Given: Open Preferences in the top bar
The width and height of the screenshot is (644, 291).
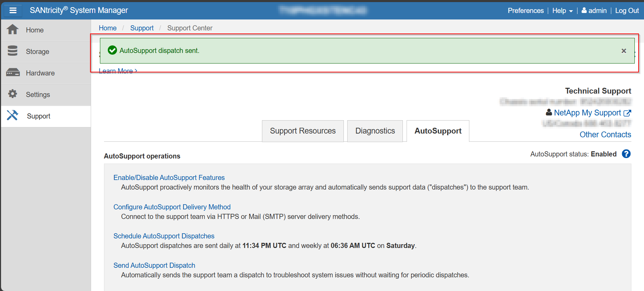Looking at the screenshot, I should 525,11.
